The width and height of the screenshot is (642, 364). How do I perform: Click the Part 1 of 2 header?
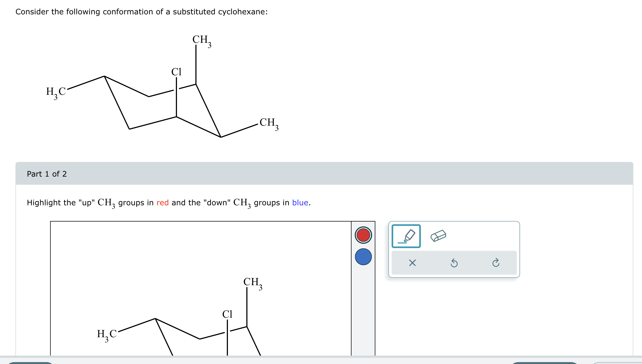click(47, 174)
